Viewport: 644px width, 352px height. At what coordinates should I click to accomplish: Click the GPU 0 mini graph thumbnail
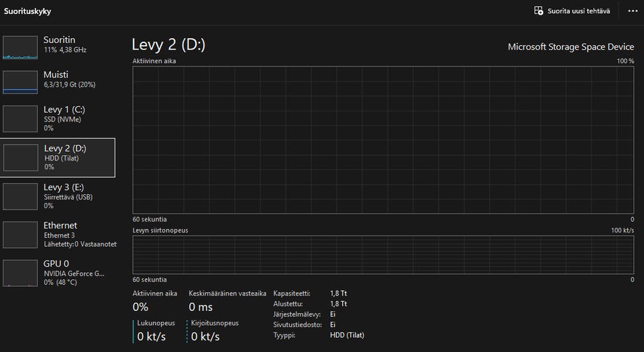point(20,273)
